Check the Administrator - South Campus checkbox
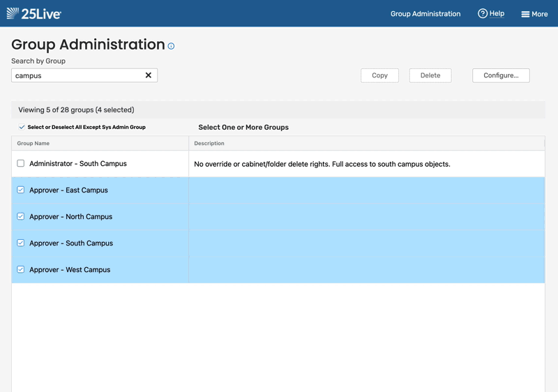558x392 pixels. [x=21, y=163]
